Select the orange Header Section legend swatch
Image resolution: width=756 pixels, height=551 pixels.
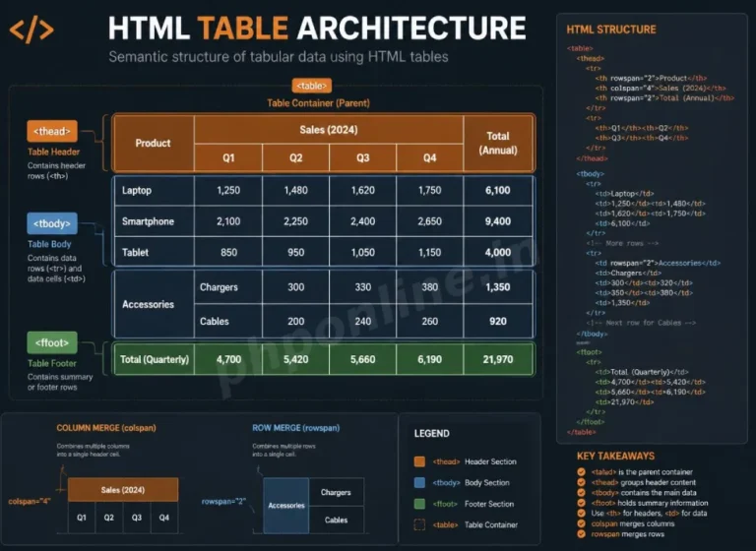point(419,461)
